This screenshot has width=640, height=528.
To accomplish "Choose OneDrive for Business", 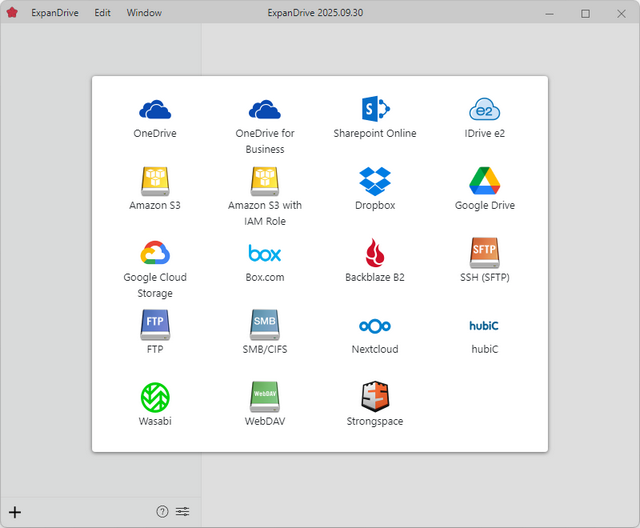I will 265,110.
